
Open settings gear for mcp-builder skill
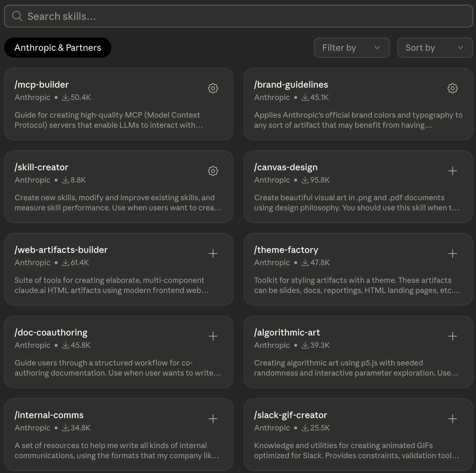pos(213,88)
